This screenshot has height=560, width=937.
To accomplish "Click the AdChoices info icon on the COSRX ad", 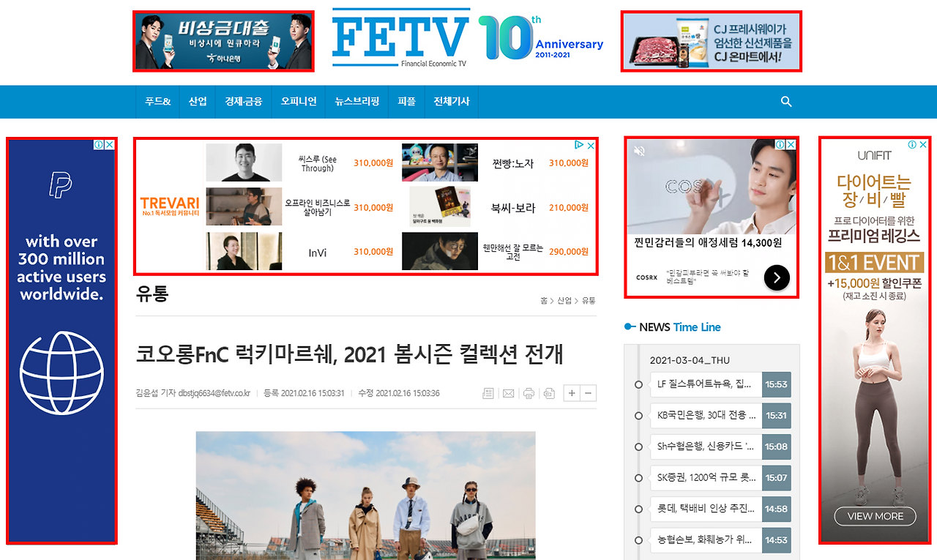I will point(780,145).
